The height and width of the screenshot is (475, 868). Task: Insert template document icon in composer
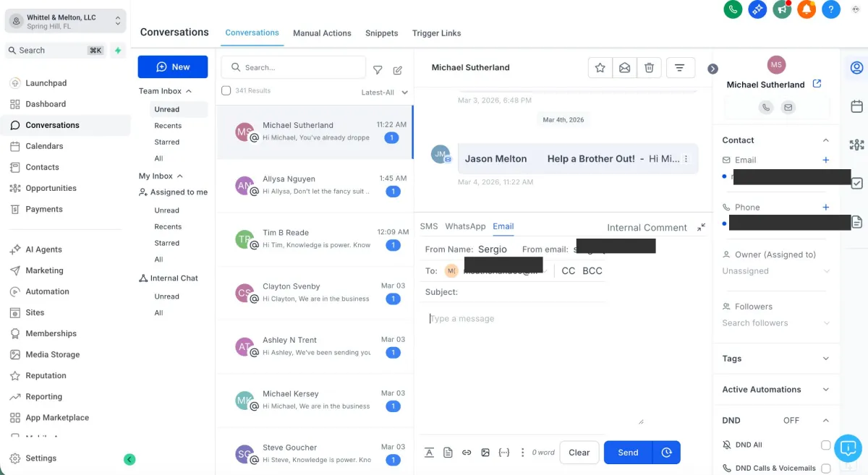448,453
